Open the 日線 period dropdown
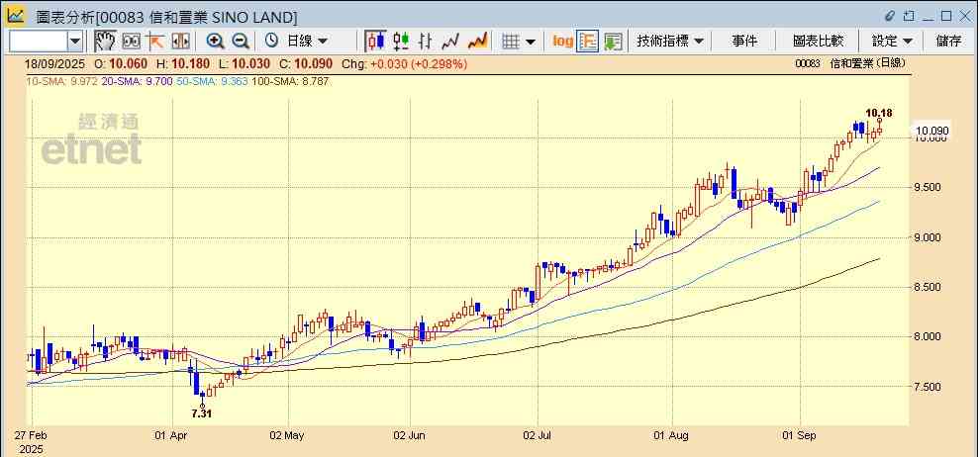980x457 pixels. tap(306, 42)
